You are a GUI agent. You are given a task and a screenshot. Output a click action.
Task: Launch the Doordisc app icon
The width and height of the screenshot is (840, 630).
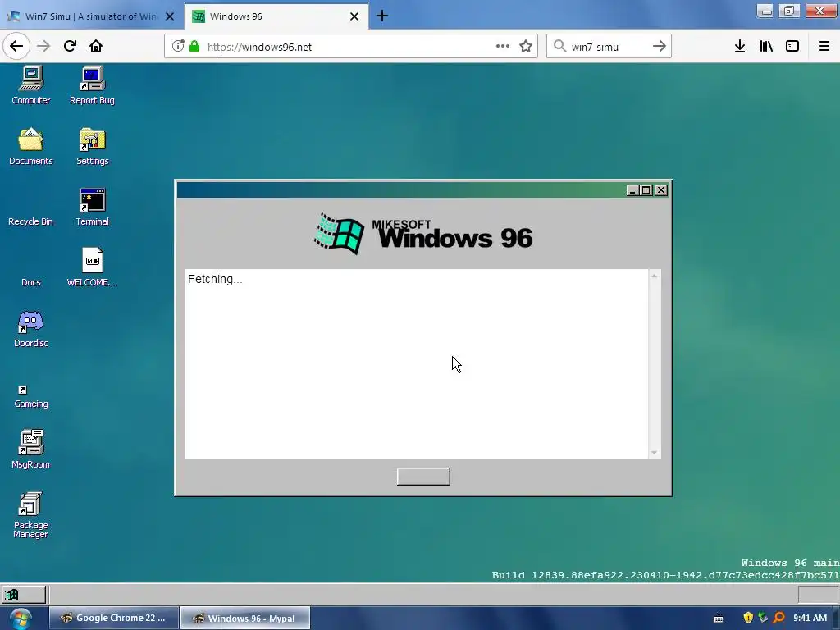[31, 329]
